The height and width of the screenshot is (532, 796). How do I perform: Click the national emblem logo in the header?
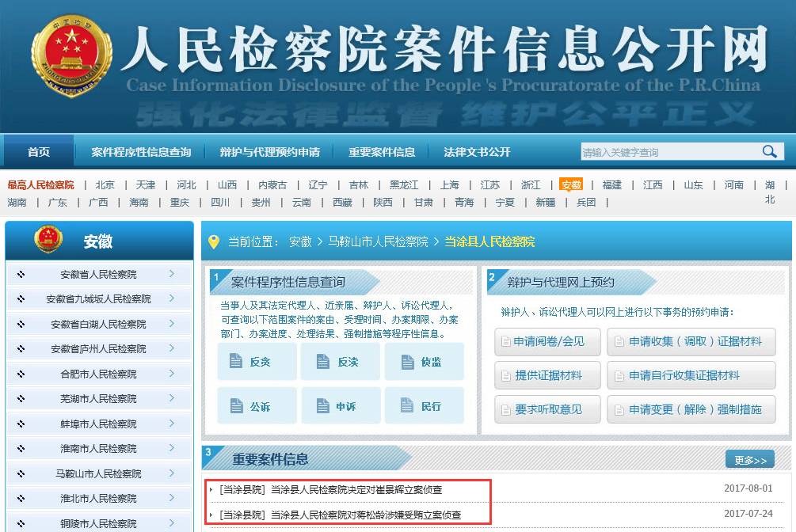click(x=70, y=55)
